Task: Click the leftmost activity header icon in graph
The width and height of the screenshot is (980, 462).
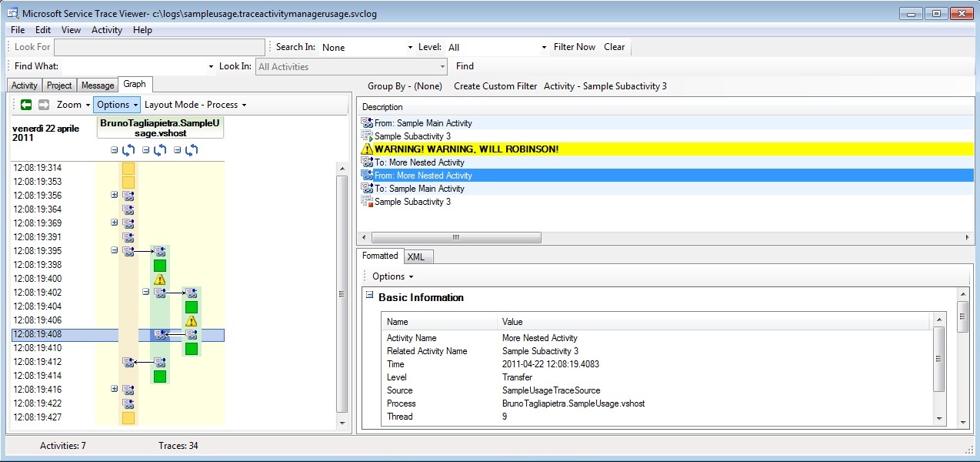Action: pos(128,150)
